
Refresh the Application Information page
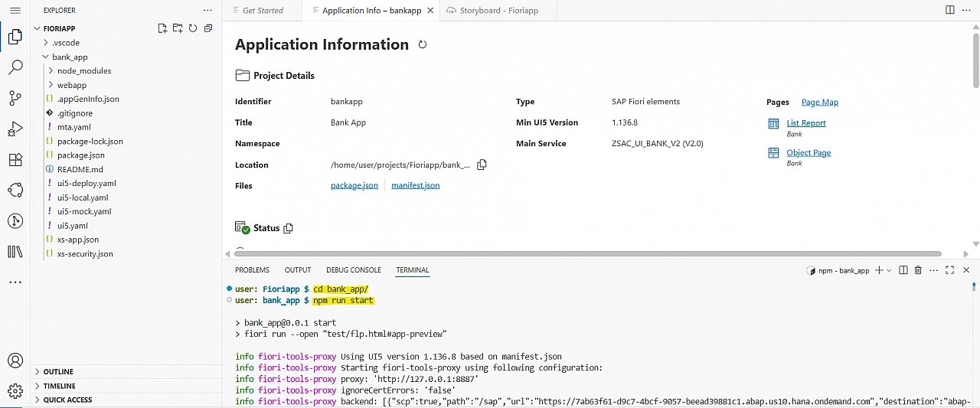[x=422, y=45]
